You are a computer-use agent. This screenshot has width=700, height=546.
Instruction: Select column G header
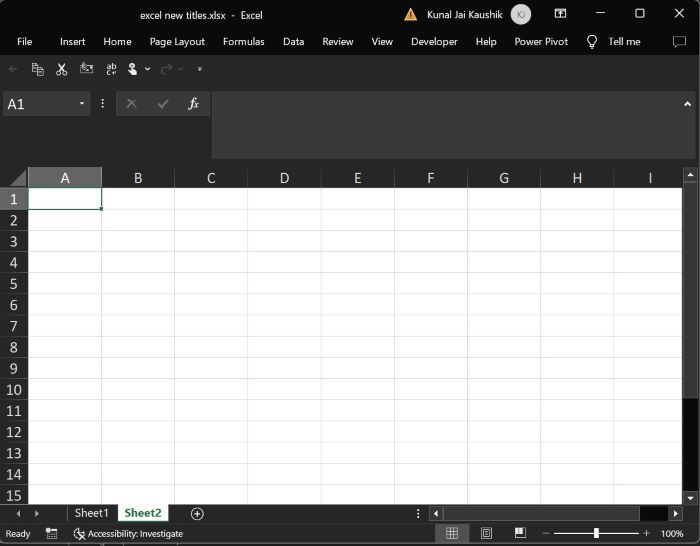[x=504, y=178]
